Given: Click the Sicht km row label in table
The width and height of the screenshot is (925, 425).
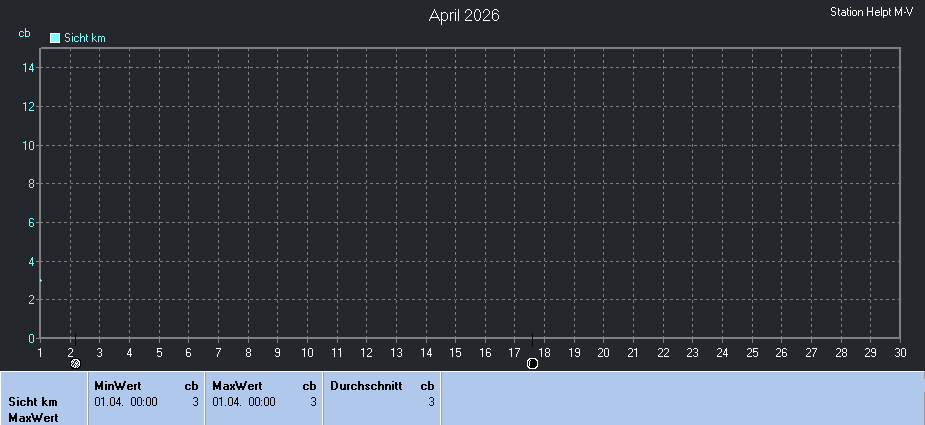Looking at the screenshot, I should coord(33,402).
